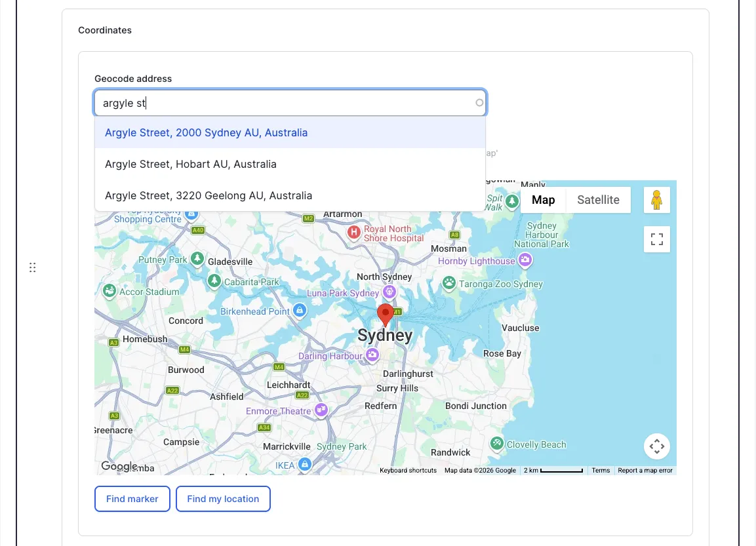Click the Sydney city label on the map
This screenshot has height=546, width=756.
point(385,336)
